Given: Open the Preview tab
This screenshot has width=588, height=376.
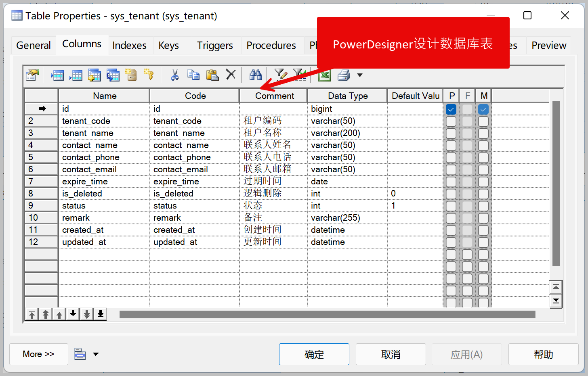Looking at the screenshot, I should click(x=548, y=46).
